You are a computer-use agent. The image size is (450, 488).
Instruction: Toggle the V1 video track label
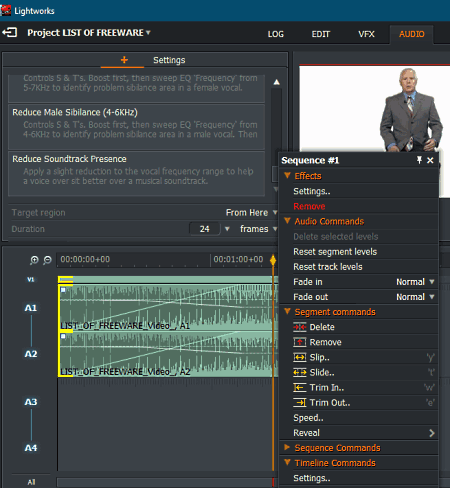tap(31, 280)
